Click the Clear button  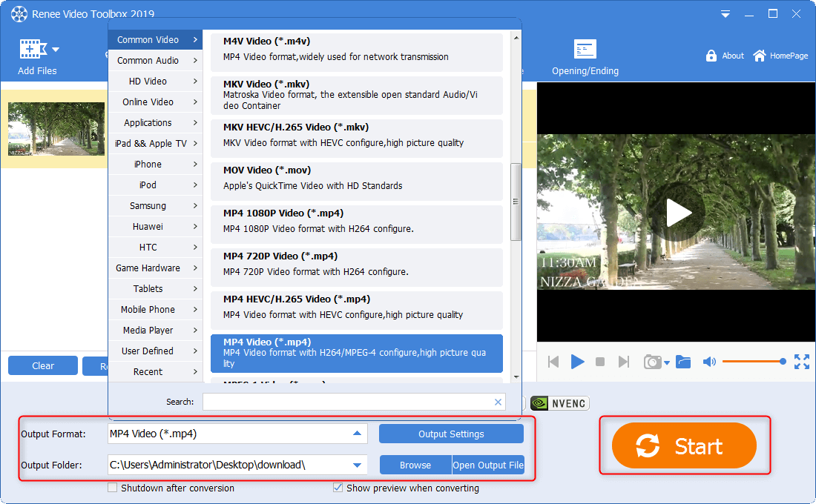[43, 365]
